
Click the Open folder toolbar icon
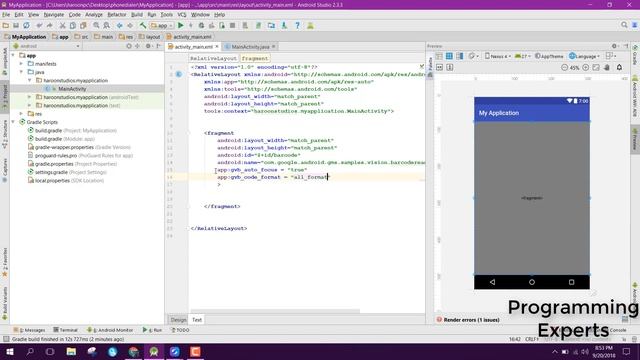(x=6, y=25)
